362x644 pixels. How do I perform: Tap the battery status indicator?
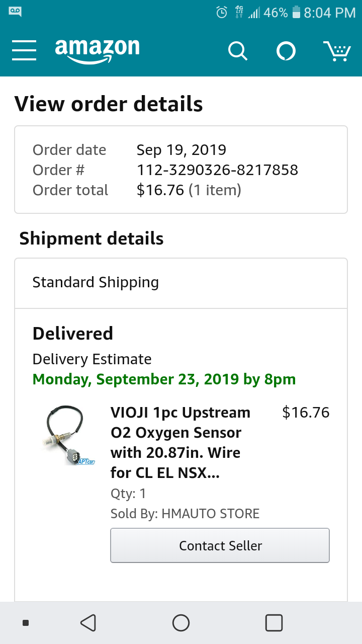pos(296,13)
